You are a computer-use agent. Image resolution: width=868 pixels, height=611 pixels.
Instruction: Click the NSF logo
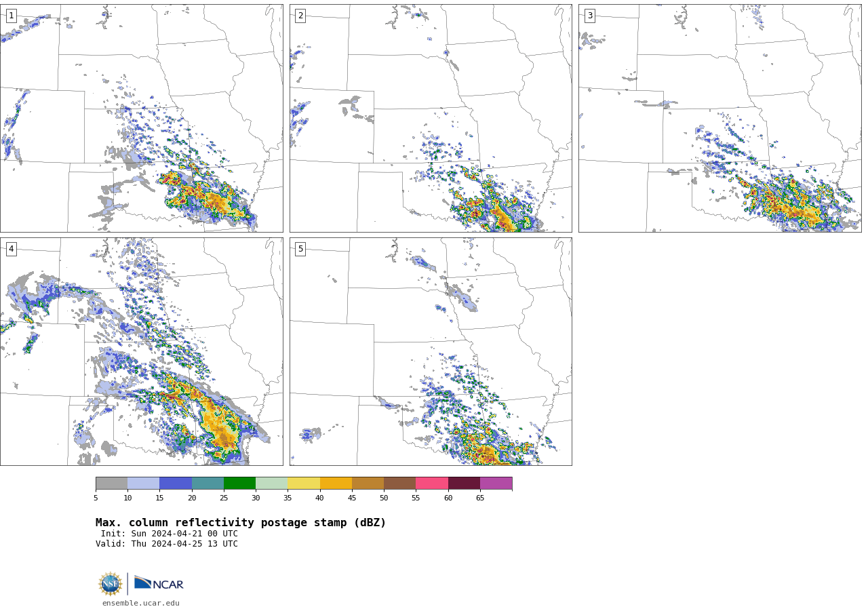[x=110, y=584]
